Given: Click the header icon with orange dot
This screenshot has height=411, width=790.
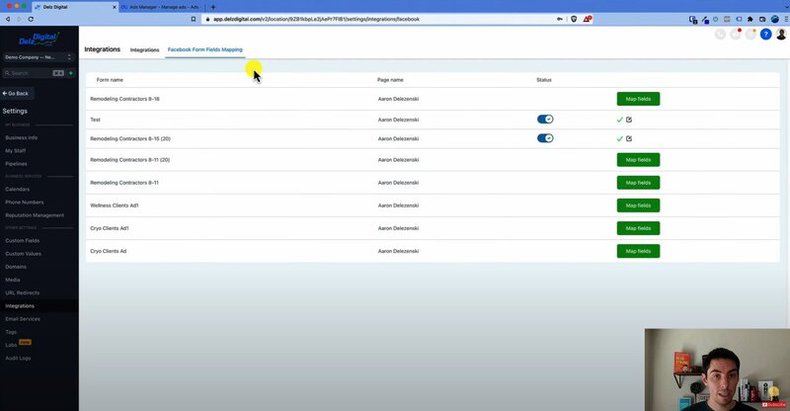Looking at the screenshot, I should [x=751, y=34].
